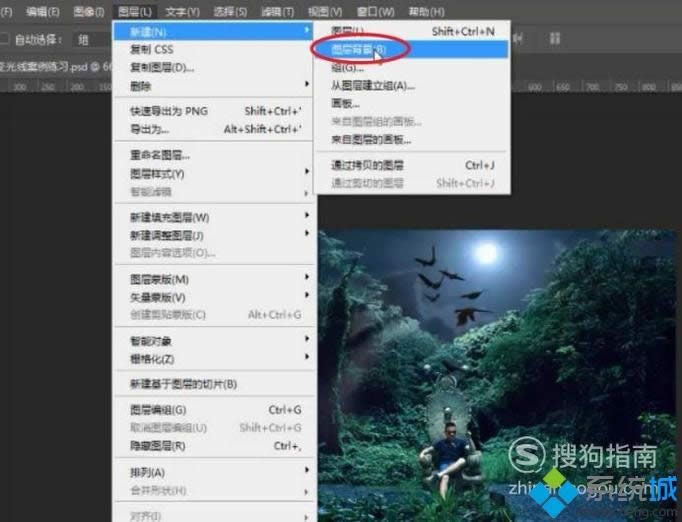This screenshot has width=682, height=522.
Task: Open the 视图(V) menu
Action: (325, 12)
